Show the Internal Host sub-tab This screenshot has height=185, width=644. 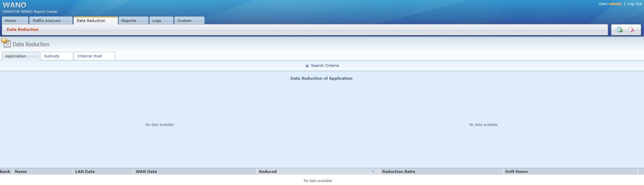[94, 56]
